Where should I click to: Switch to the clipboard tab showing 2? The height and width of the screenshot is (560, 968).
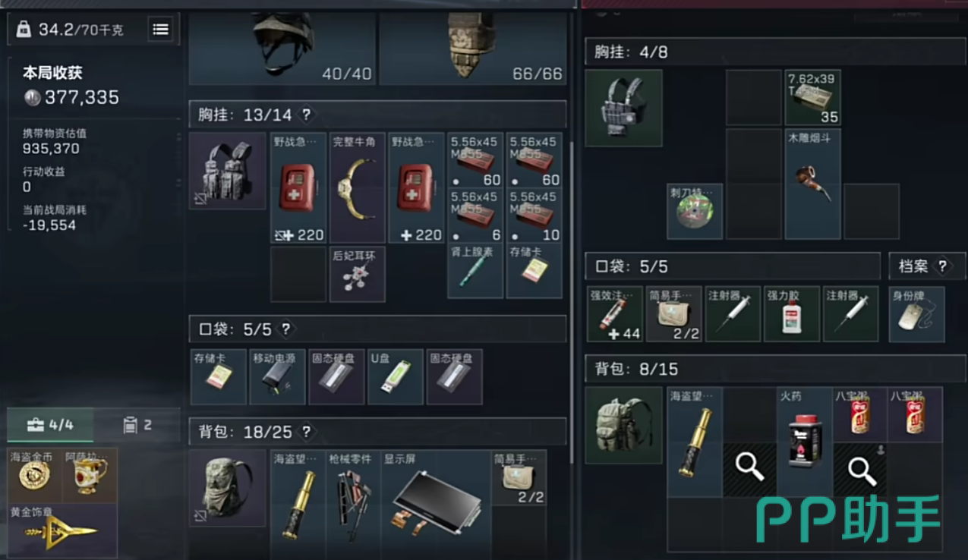pyautogui.click(x=137, y=425)
